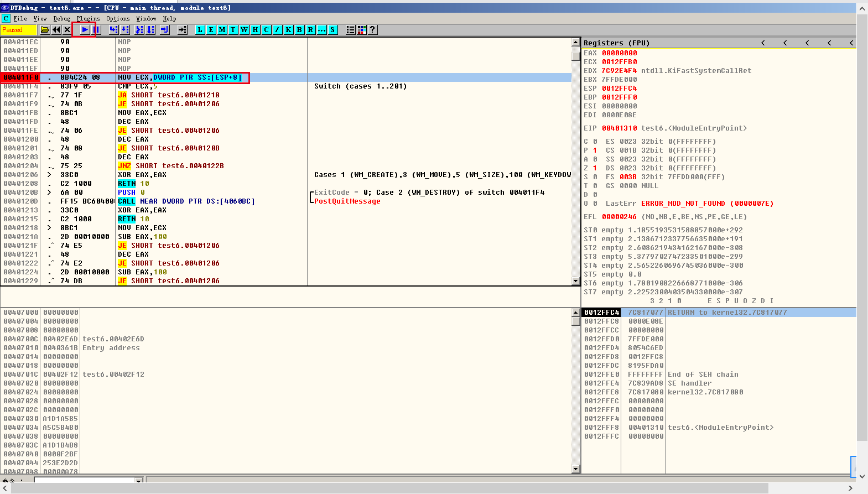Click the PostQuitMessage comment

pos(347,201)
